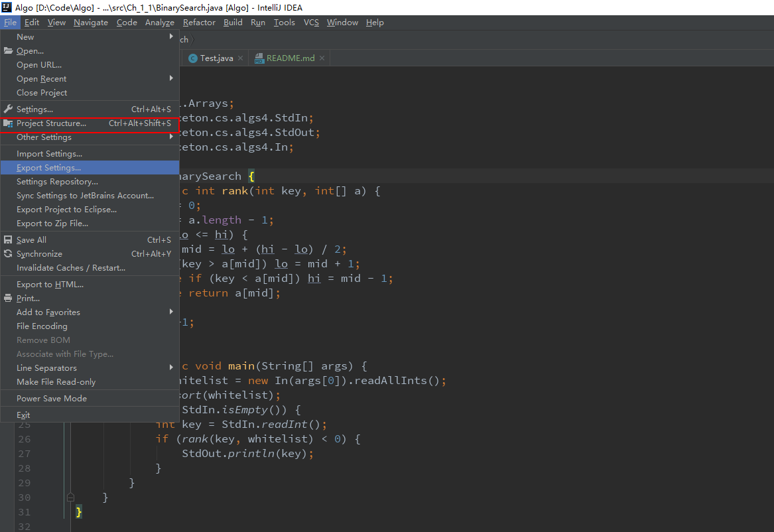Close the Test.java editor tab
This screenshot has height=532, width=774.
(x=241, y=58)
